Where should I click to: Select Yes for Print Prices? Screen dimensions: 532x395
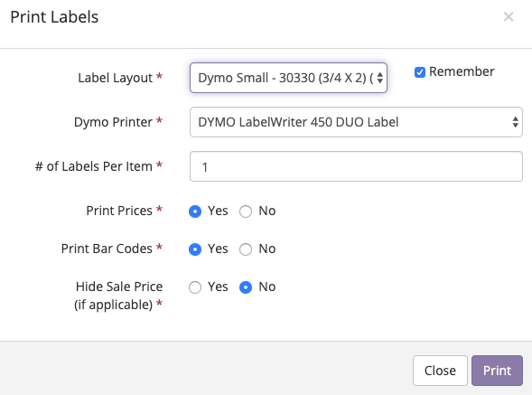(195, 212)
